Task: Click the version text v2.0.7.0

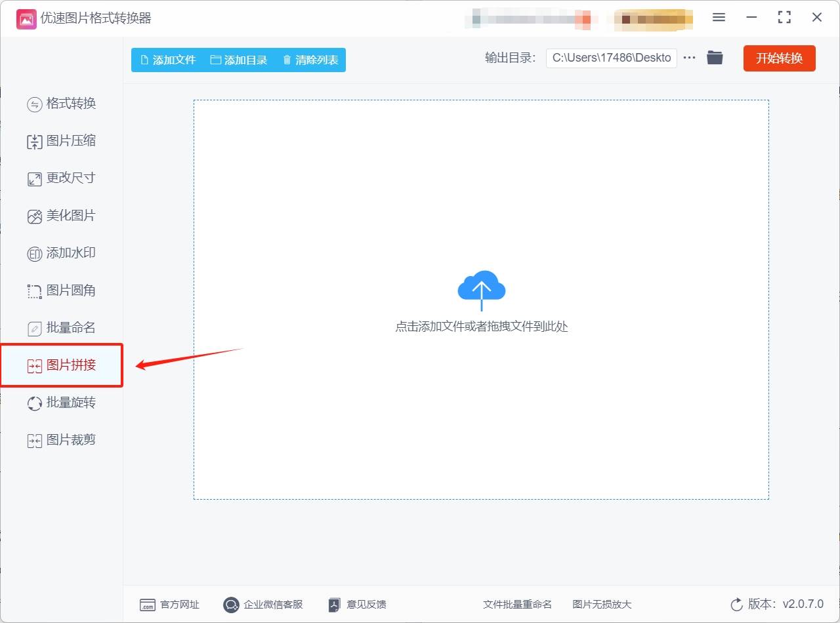Action: click(x=803, y=605)
